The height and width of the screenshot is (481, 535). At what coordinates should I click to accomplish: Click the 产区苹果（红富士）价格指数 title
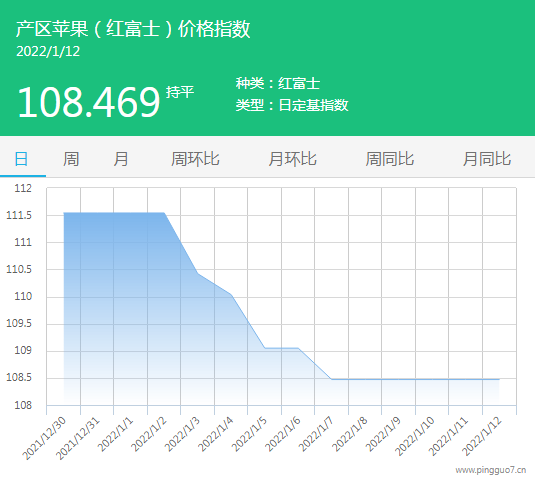[x=133, y=29]
